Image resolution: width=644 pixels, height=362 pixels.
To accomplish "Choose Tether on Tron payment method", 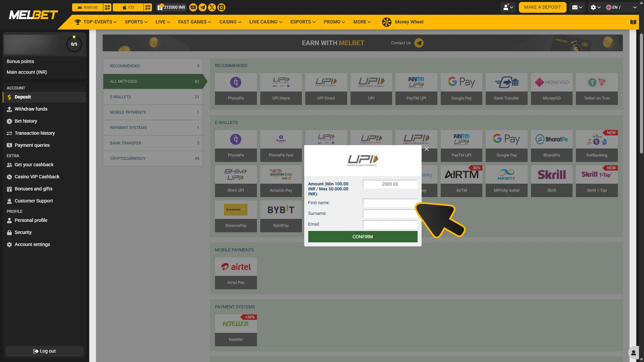I will coord(597,89).
